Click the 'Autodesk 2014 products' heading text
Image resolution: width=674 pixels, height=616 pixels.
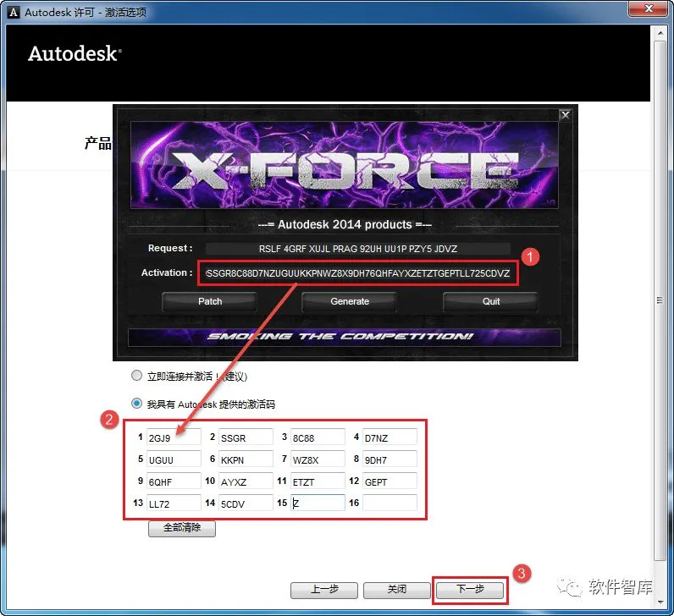tap(345, 225)
